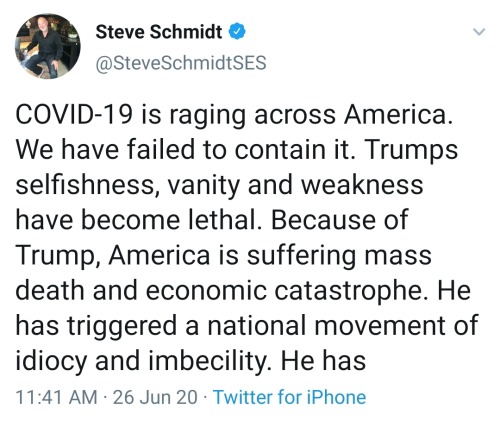Click the word Trumps in the second line
Image resolution: width=500 pixels, height=421 pixels.
pyautogui.click(x=411, y=150)
